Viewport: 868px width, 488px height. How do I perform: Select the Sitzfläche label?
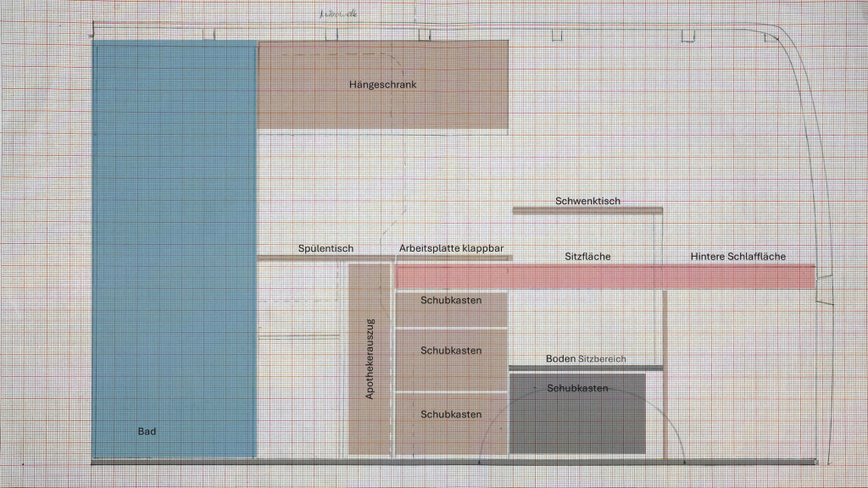coord(587,257)
